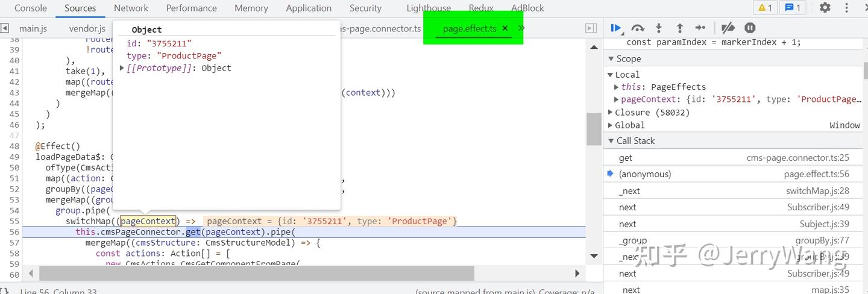Open the issues counter badge

[792, 8]
